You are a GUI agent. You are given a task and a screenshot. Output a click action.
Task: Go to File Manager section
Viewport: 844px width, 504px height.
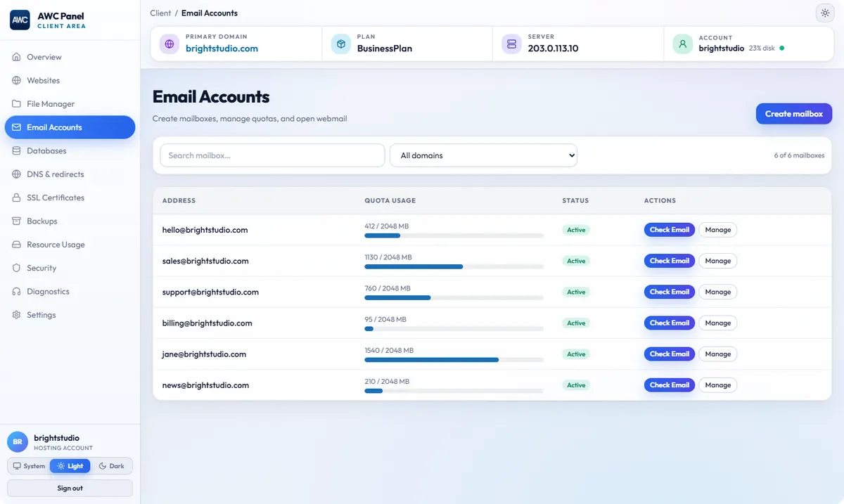point(70,104)
